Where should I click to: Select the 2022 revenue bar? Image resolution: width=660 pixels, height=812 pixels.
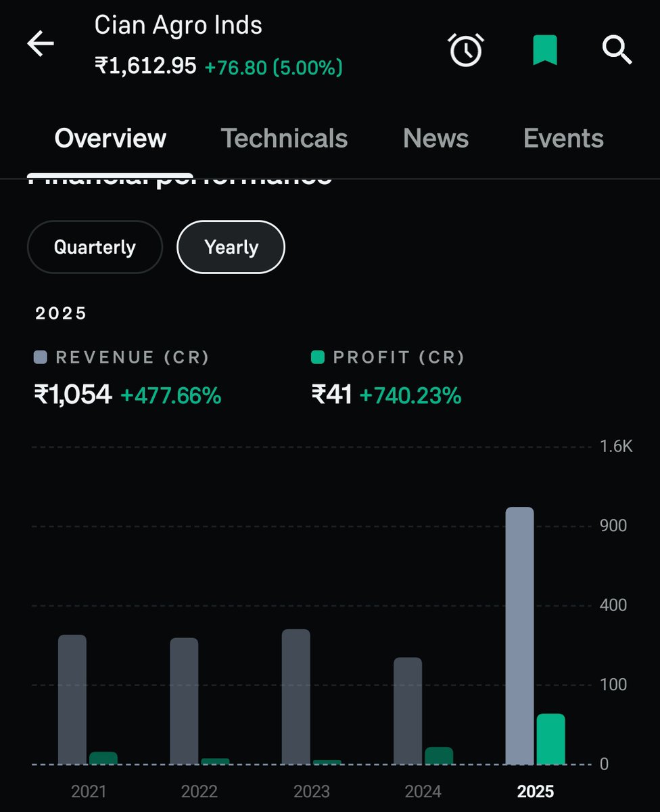[x=184, y=701]
